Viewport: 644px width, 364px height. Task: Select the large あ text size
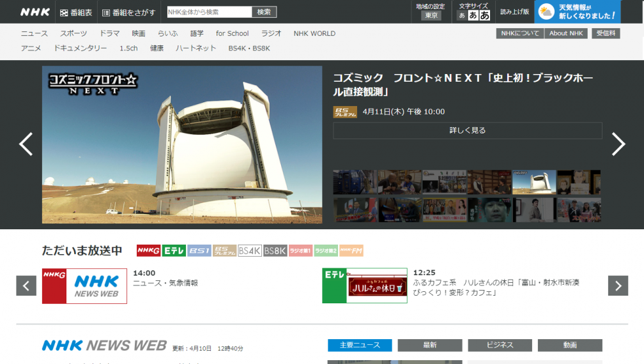click(x=485, y=15)
